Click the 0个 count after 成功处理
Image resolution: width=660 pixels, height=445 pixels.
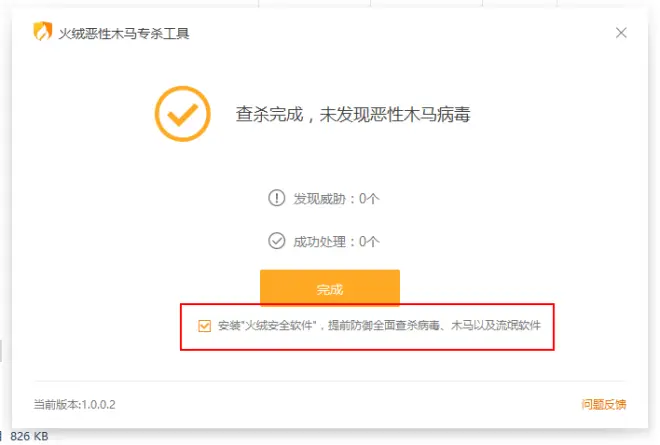pos(368,240)
